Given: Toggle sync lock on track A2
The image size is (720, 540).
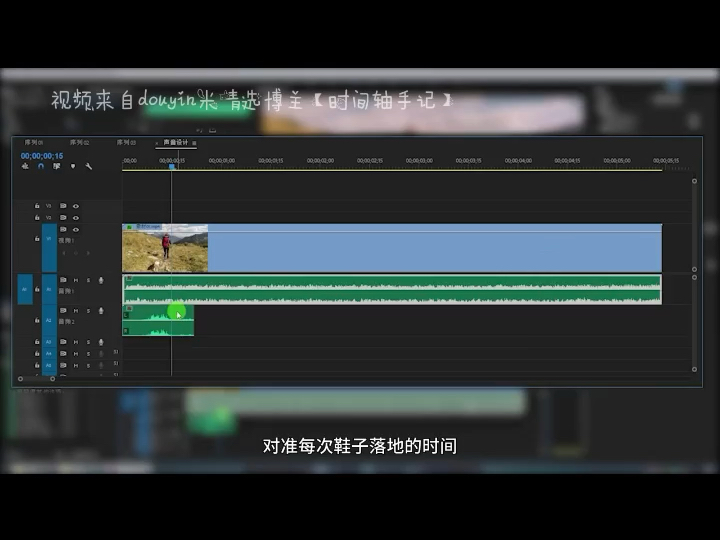Looking at the screenshot, I should click(x=63, y=311).
